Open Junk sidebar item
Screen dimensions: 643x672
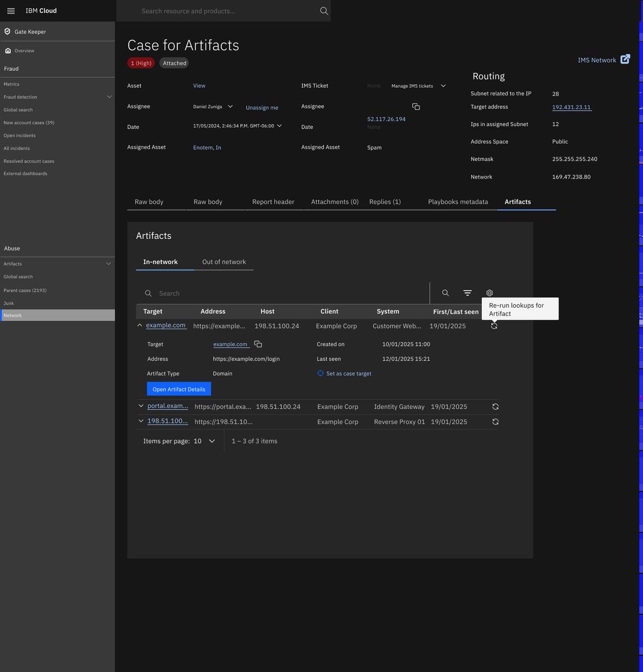(9, 303)
